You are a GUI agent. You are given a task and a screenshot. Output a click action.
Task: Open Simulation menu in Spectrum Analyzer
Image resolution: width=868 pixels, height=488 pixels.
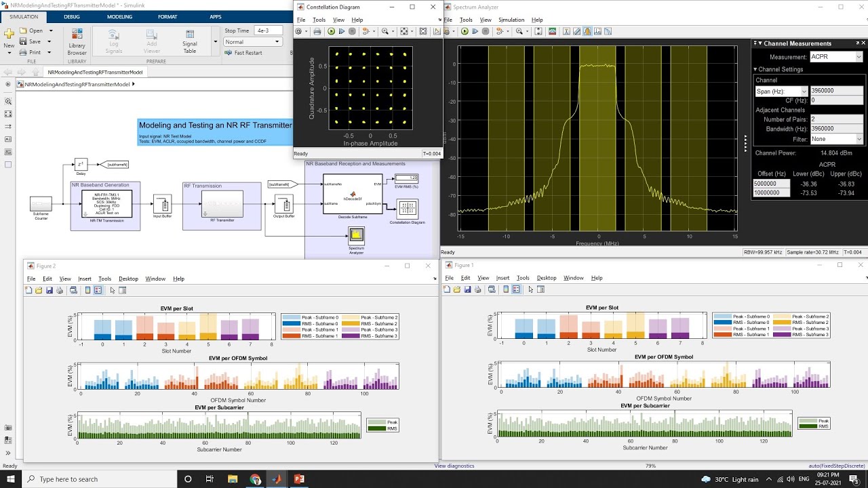511,20
